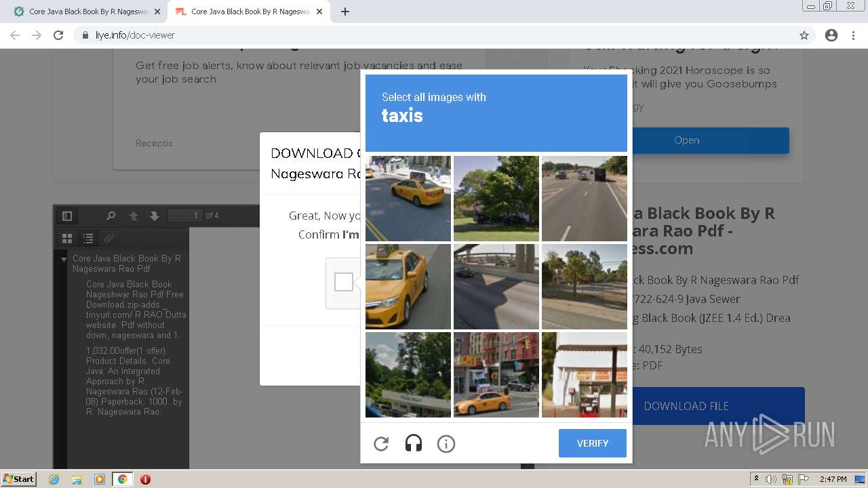Collapse the Core Java Black Book outline node

point(64,259)
